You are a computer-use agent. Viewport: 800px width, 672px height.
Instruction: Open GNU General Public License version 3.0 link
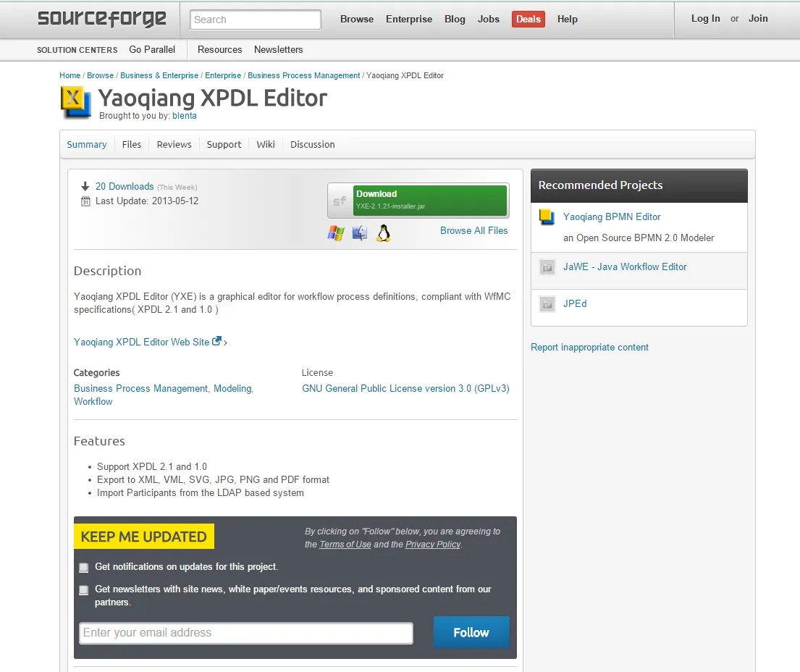click(x=405, y=388)
